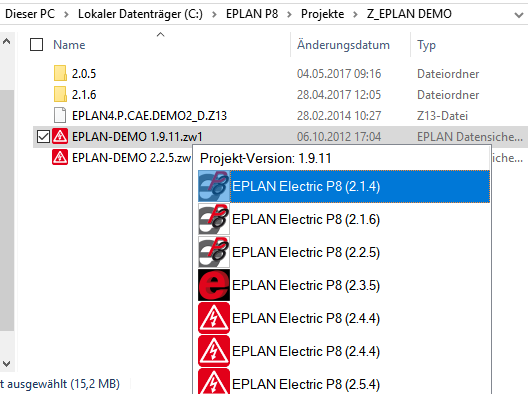Choose EPLAN Electric P8 (2.1.6) entry

pyautogui.click(x=344, y=219)
